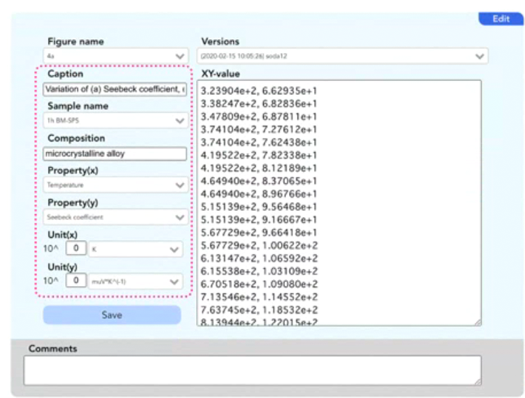The height and width of the screenshot is (398, 525).
Task: Click the Save button
Action: tap(112, 315)
